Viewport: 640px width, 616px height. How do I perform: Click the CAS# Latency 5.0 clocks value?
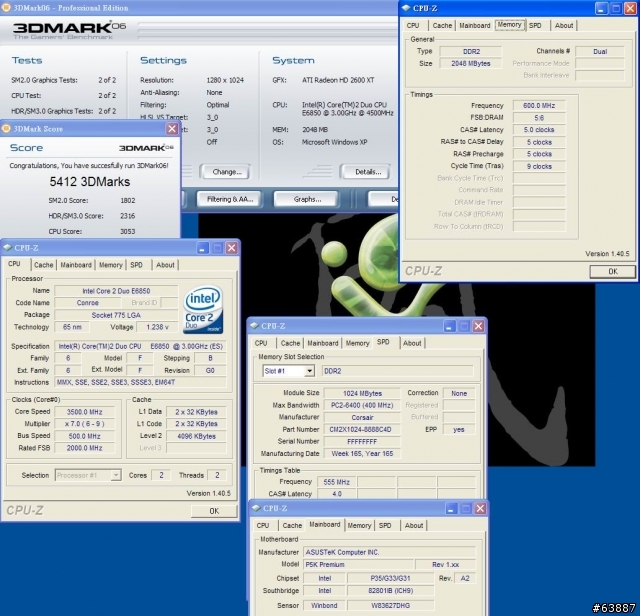(x=539, y=130)
